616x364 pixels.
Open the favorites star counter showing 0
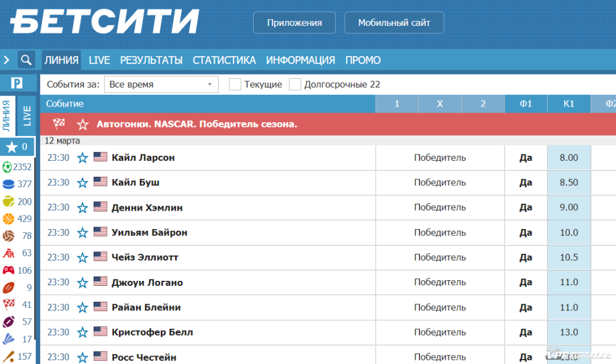17,147
